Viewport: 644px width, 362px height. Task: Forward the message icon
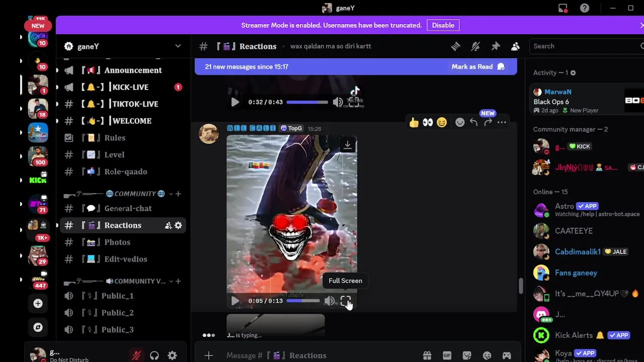(488, 123)
